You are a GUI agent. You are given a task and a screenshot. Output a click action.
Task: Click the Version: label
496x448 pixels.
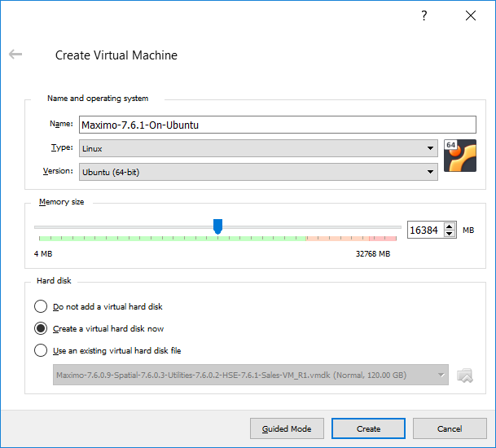click(x=58, y=171)
